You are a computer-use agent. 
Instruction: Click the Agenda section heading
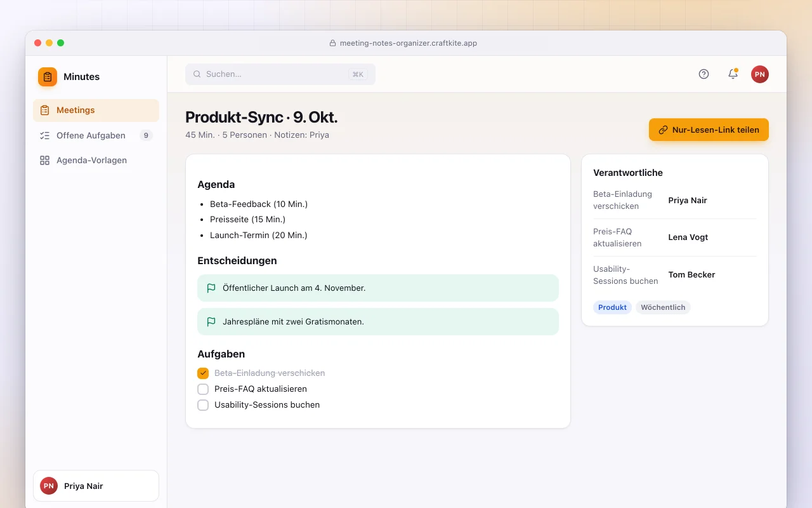point(216,185)
